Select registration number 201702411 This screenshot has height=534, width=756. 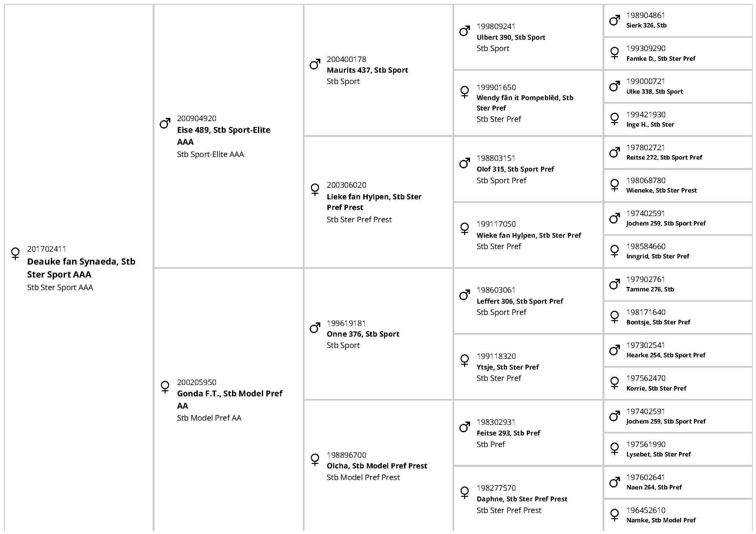tap(47, 249)
